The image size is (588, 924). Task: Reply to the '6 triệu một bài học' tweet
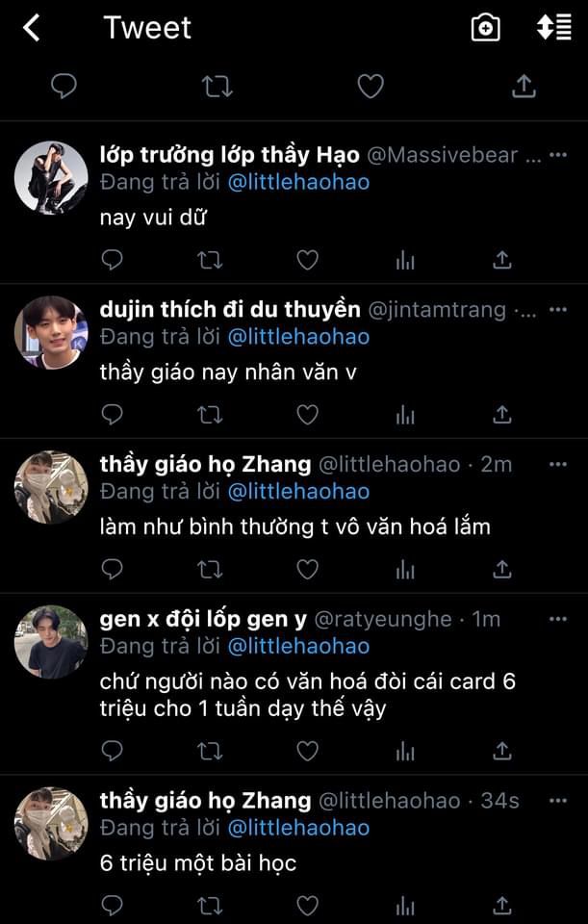click(112, 905)
